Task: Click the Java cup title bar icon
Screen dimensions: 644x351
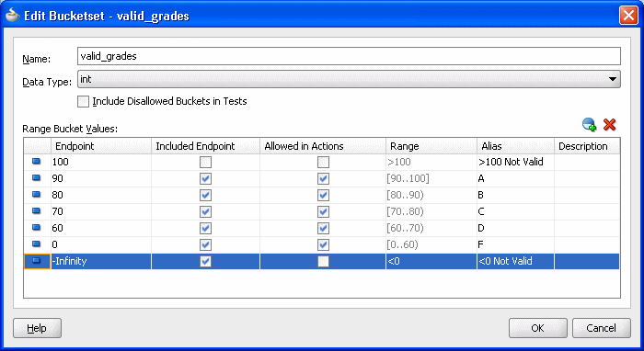Action: click(12, 16)
